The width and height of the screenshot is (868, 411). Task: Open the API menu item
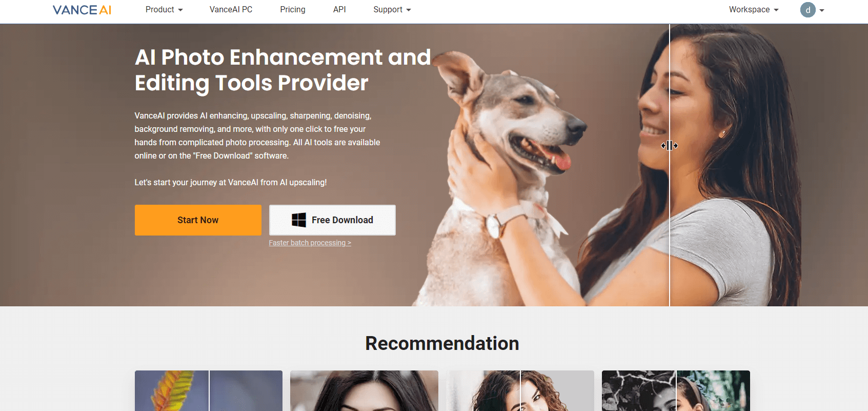(339, 10)
